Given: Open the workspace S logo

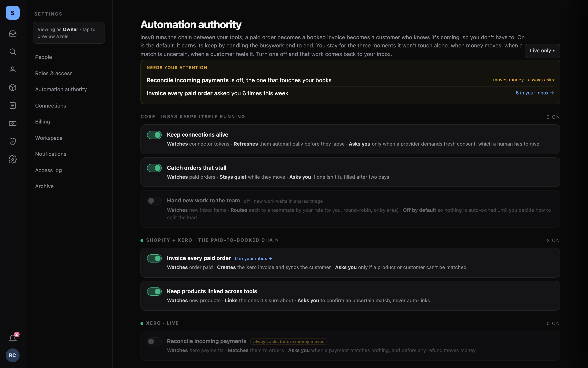Looking at the screenshot, I should click(x=13, y=13).
